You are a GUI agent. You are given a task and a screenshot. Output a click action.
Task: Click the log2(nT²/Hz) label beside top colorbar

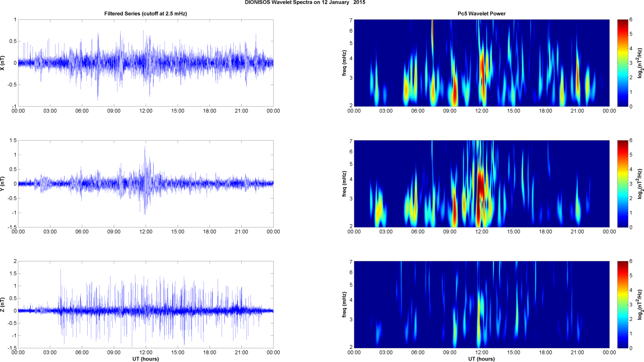click(x=640, y=63)
